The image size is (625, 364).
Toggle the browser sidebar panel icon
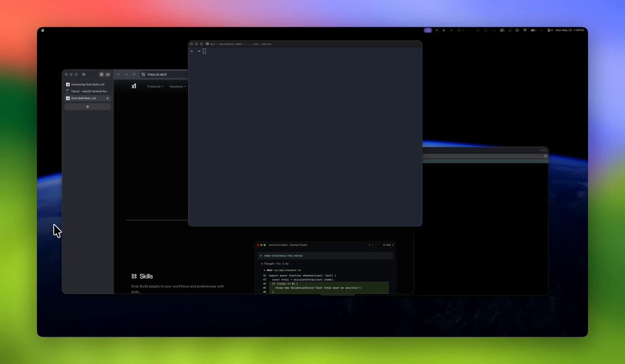(x=84, y=74)
